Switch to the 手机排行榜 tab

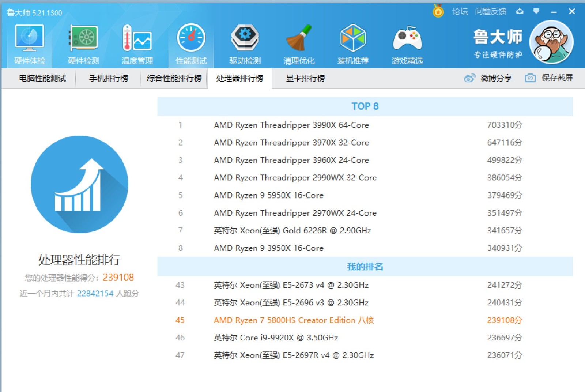coord(109,78)
